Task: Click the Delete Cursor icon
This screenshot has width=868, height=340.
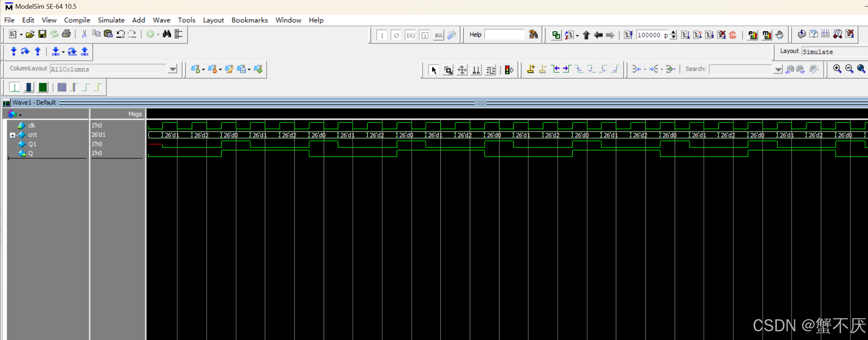Action: point(543,69)
